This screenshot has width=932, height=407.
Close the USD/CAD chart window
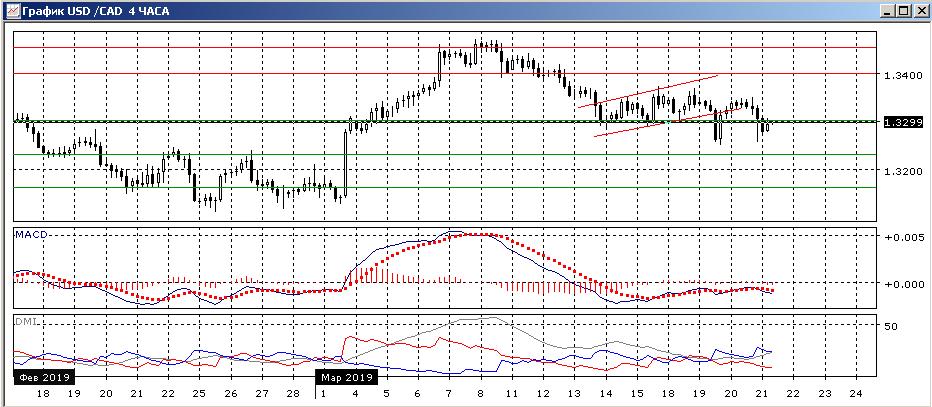(920, 11)
